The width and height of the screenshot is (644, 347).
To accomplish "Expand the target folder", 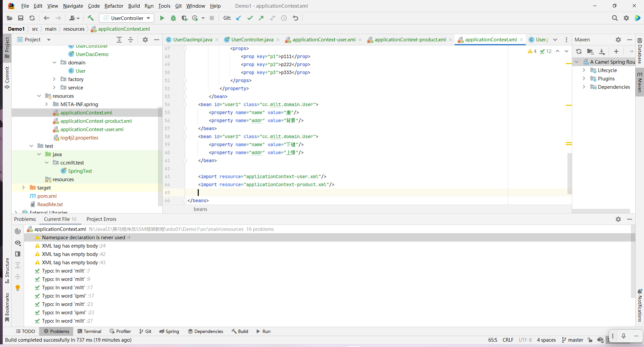I will [x=23, y=188].
